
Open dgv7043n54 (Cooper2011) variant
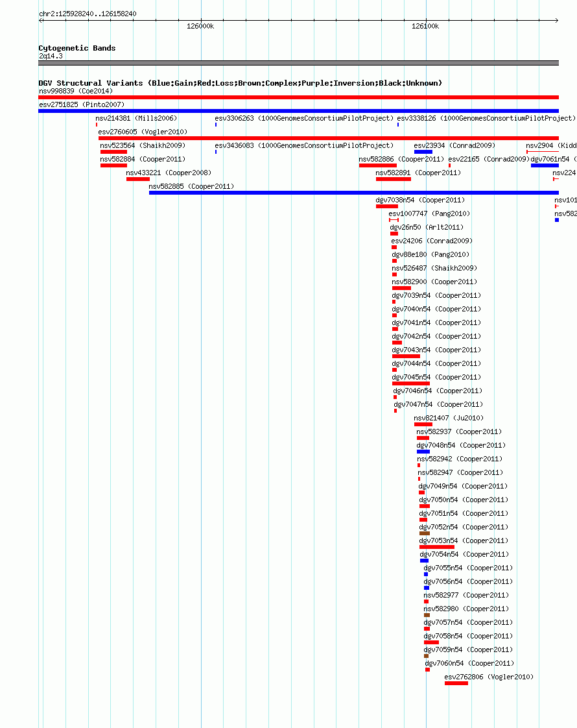[436, 350]
